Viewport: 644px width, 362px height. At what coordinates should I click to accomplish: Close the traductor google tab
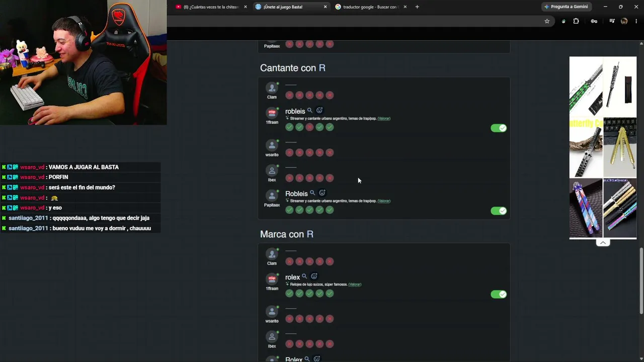(405, 7)
